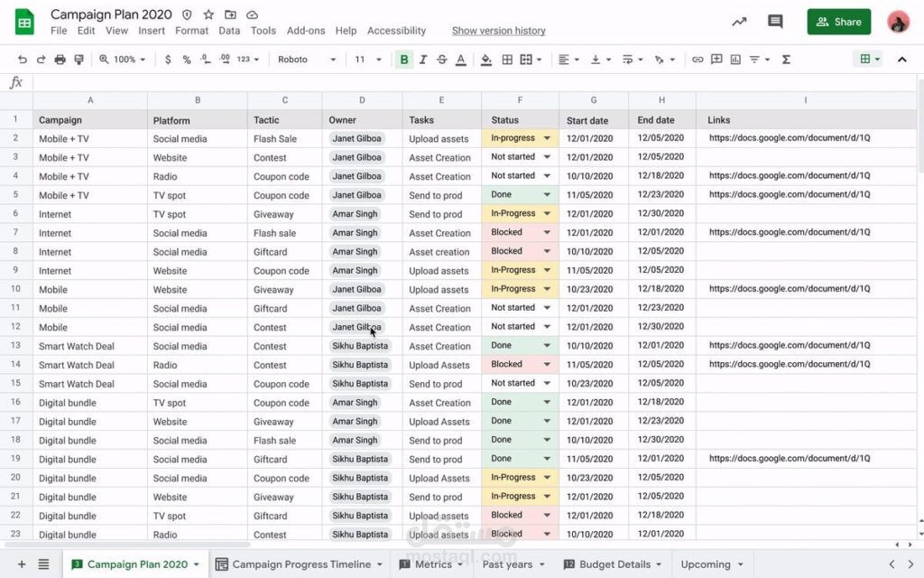Screen dimensions: 924x578
Task: Click the Move to folder icon
Action: click(230, 14)
